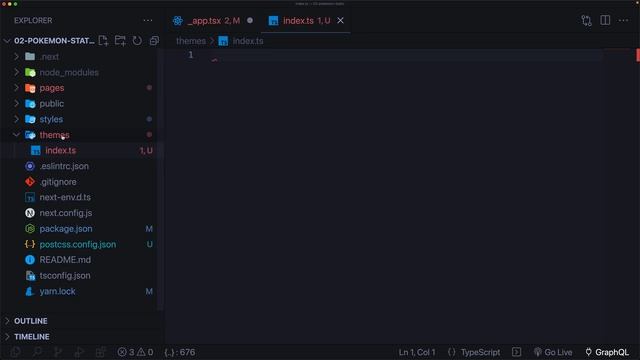Switch to the _app.tsx tab
This screenshot has height=360, width=640.
pyautogui.click(x=213, y=20)
